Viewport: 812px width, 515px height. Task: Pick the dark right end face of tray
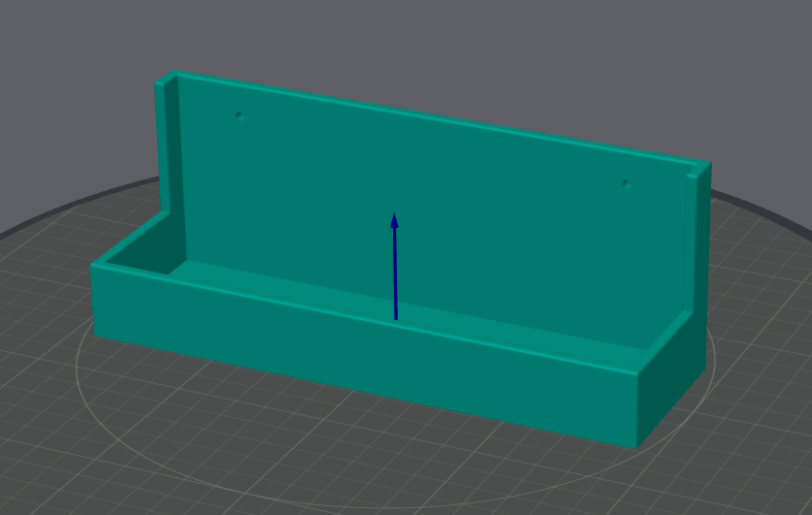(x=672, y=380)
